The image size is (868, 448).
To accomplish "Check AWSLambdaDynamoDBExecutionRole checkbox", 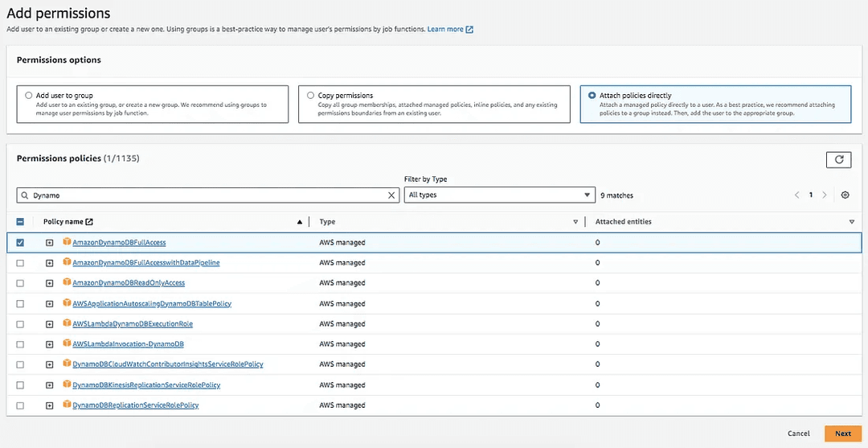I will (x=20, y=324).
